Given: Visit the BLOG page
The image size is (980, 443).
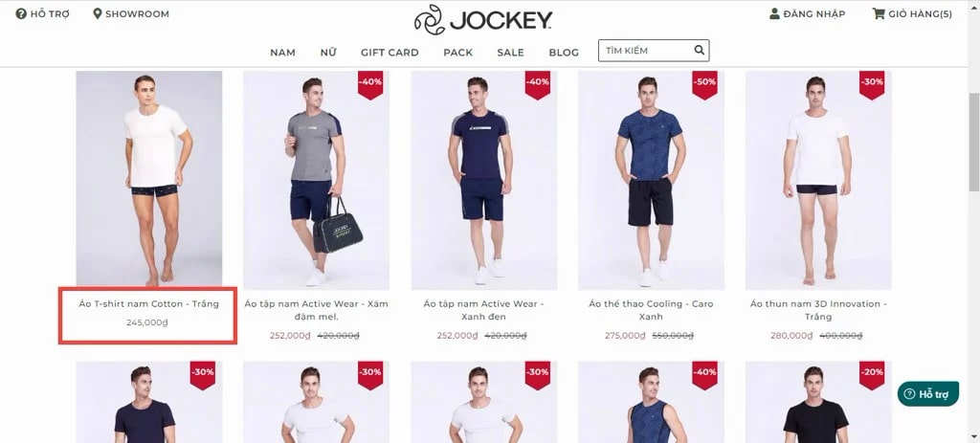Looking at the screenshot, I should [564, 53].
